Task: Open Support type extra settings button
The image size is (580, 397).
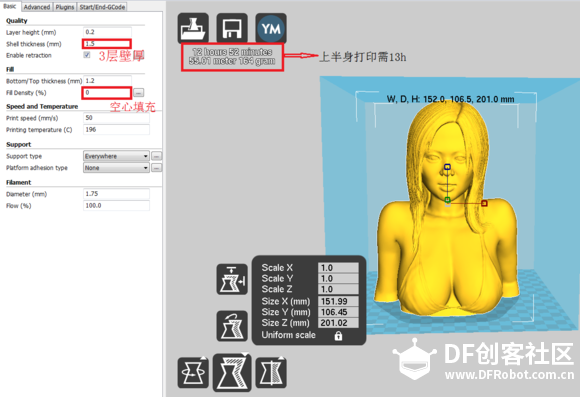Action: (156, 156)
